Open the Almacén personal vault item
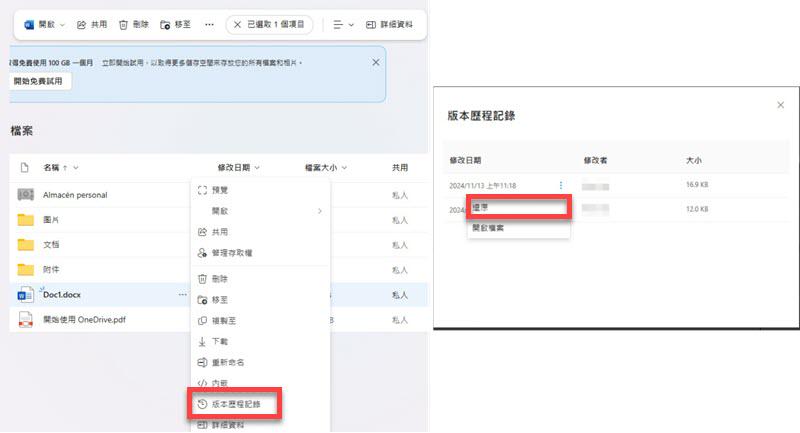The image size is (800, 433). (x=75, y=195)
